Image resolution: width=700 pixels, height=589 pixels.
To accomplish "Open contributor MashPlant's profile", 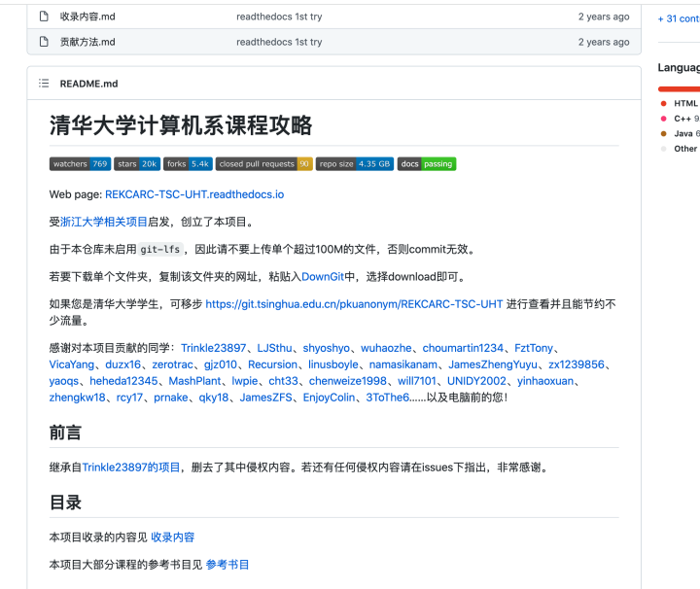I will 194,381.
